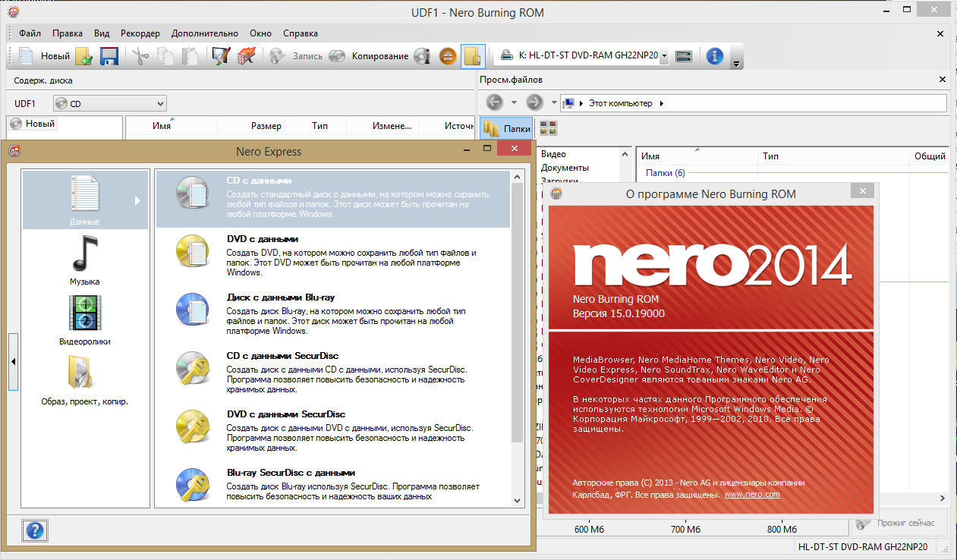Visit the www.nero.com link
Image resolution: width=957 pixels, height=560 pixels.
(752, 495)
